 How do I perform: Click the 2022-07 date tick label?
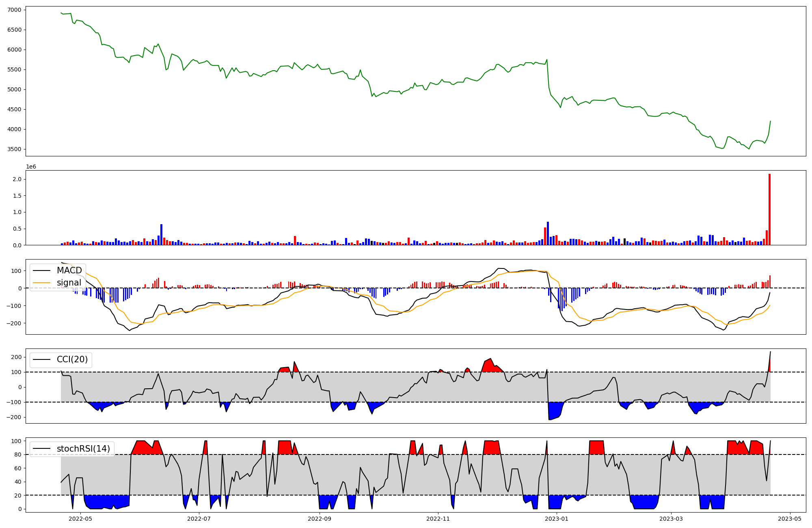pos(199,519)
